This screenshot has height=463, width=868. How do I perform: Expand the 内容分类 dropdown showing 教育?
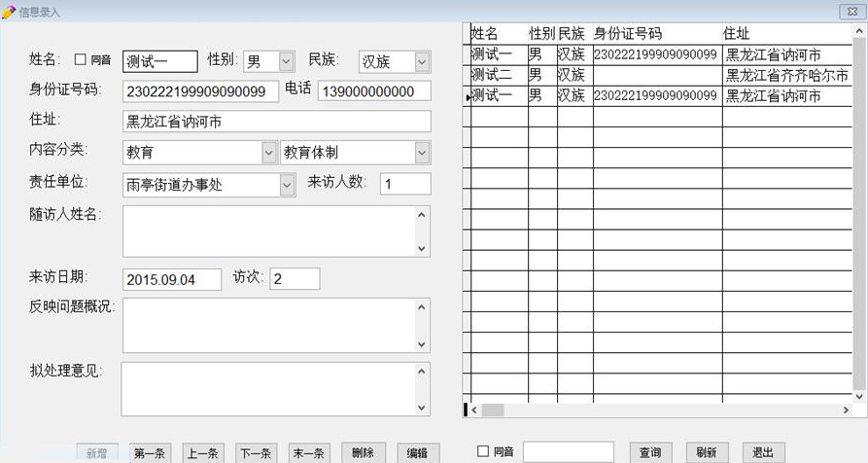(x=269, y=153)
